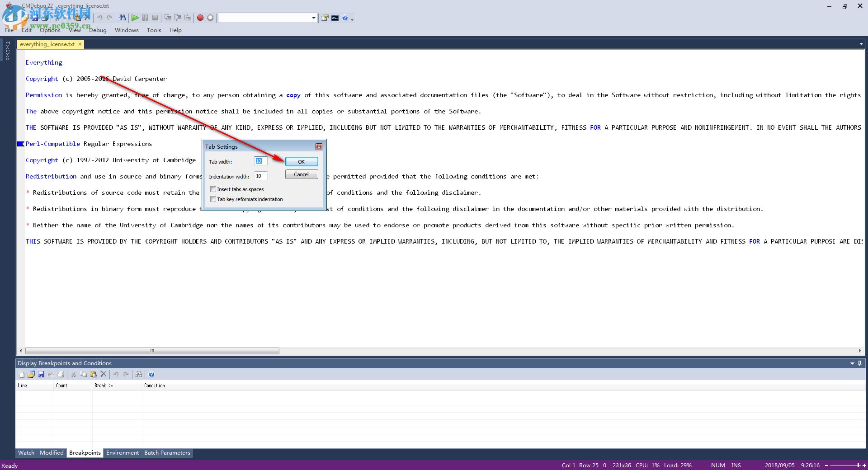
Task: Expand the toolbar overflow arrow near Help
Action: [x=352, y=20]
